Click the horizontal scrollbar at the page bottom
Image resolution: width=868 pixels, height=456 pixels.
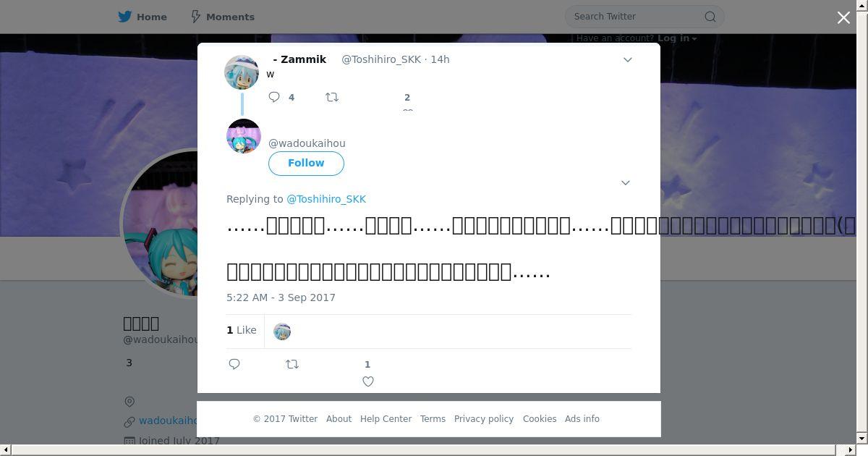coord(428,450)
